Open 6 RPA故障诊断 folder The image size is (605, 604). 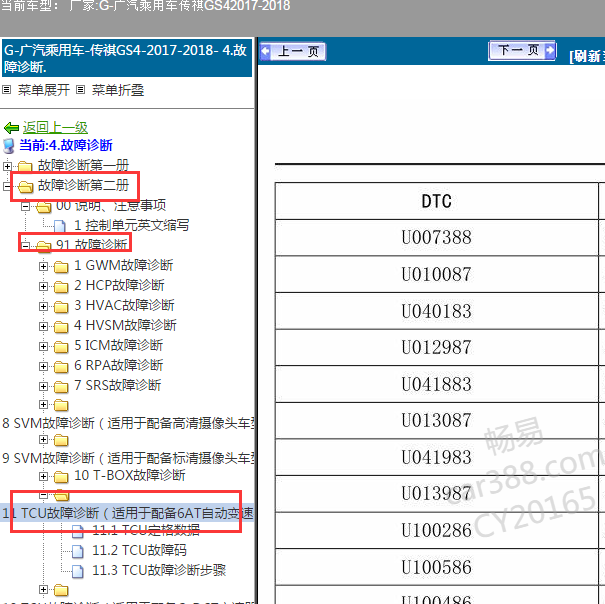tap(118, 365)
